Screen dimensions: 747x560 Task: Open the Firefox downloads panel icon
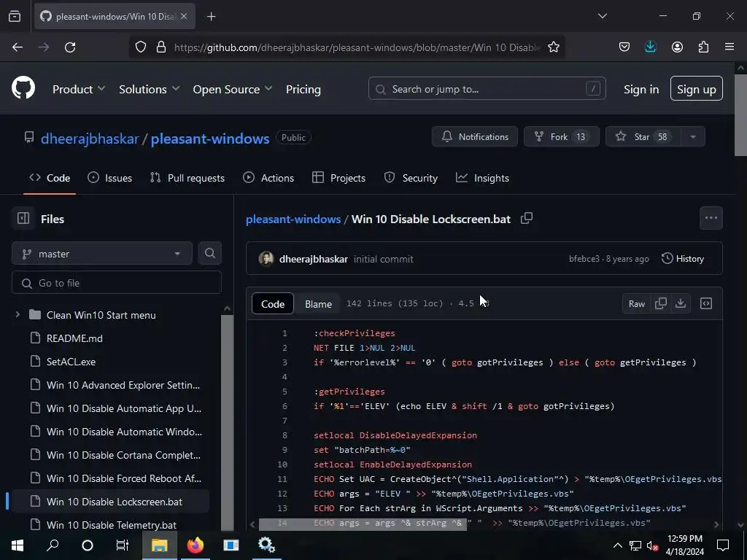pos(650,47)
